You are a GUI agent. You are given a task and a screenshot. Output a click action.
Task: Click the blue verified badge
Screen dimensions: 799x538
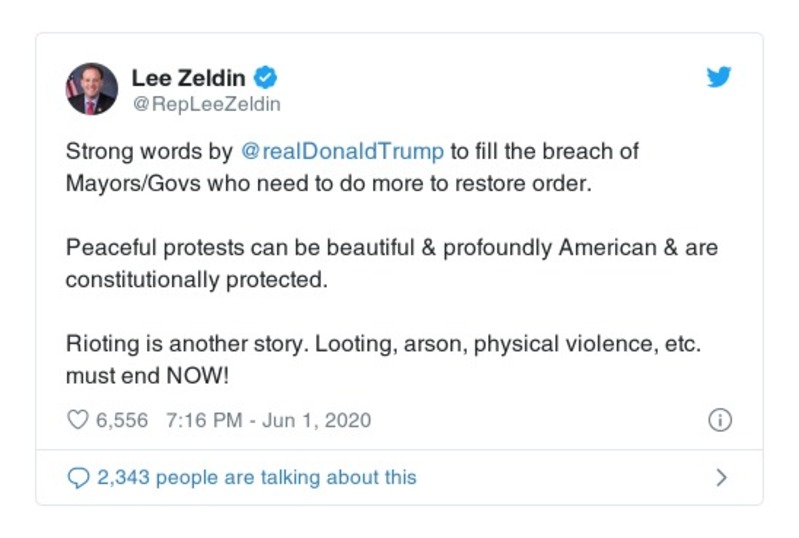click(x=265, y=77)
